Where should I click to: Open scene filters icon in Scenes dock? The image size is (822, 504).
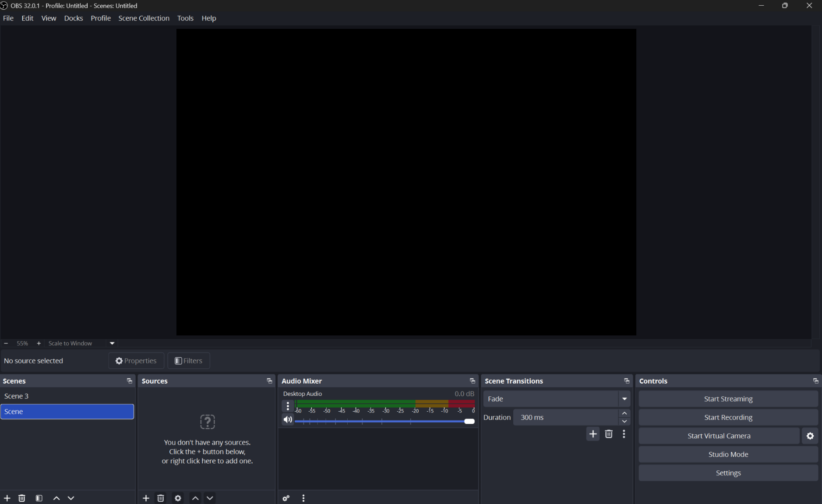[39, 498]
